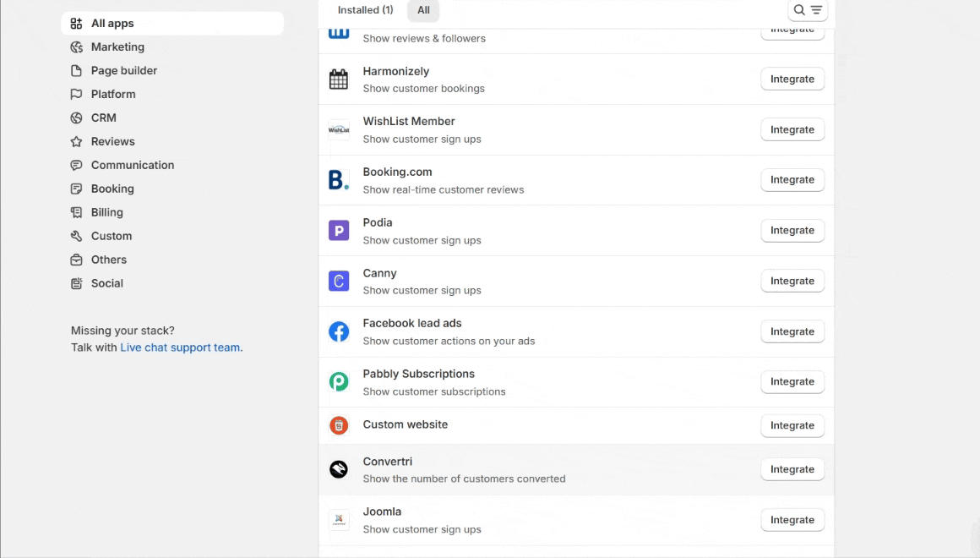Click the purple Podia icon
Viewport: 980px width, 558px height.
tap(339, 231)
